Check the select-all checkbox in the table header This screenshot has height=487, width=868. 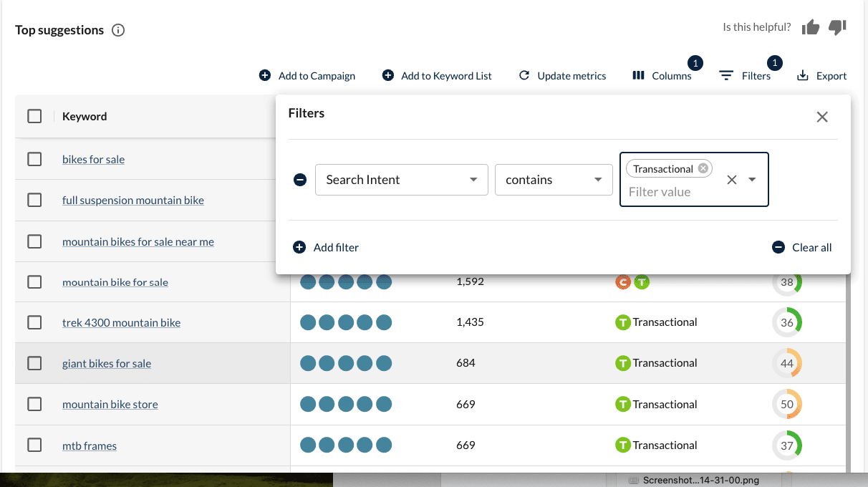34,116
